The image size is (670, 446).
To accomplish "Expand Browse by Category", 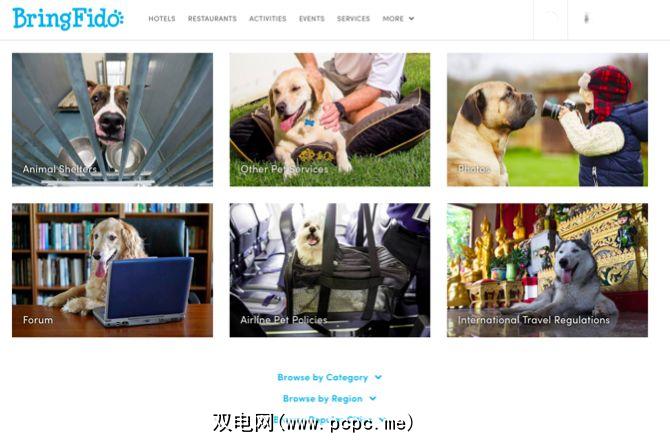I will click(329, 377).
